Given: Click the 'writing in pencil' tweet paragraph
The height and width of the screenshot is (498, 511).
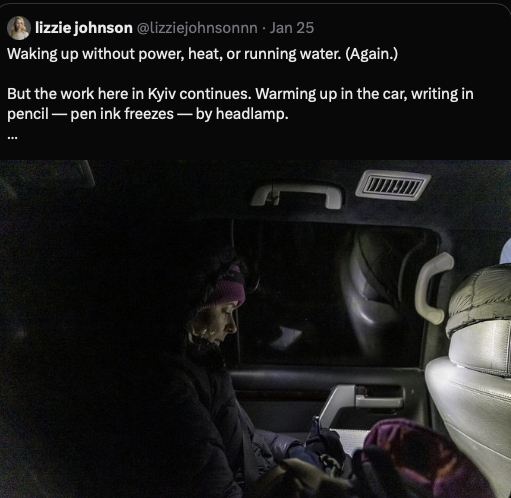Looking at the screenshot, I should tap(240, 104).
